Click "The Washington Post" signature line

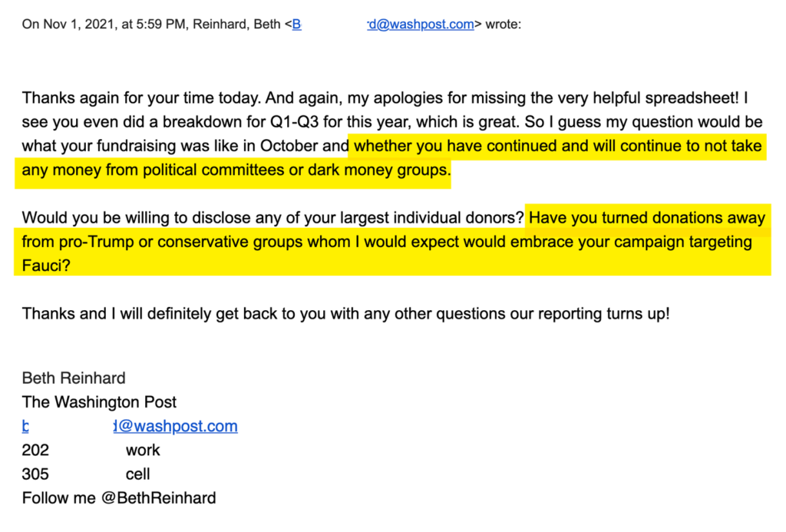99,402
